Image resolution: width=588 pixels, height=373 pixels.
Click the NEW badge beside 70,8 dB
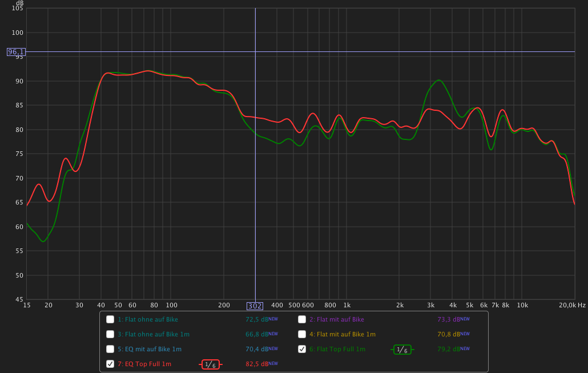point(465,334)
